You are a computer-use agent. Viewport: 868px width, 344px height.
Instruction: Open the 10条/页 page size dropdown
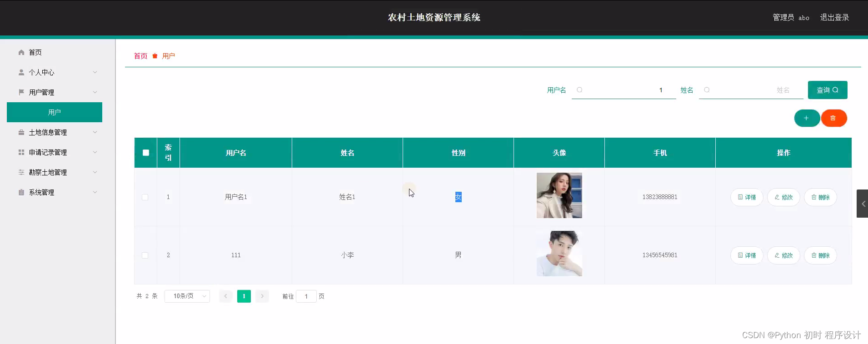187,296
